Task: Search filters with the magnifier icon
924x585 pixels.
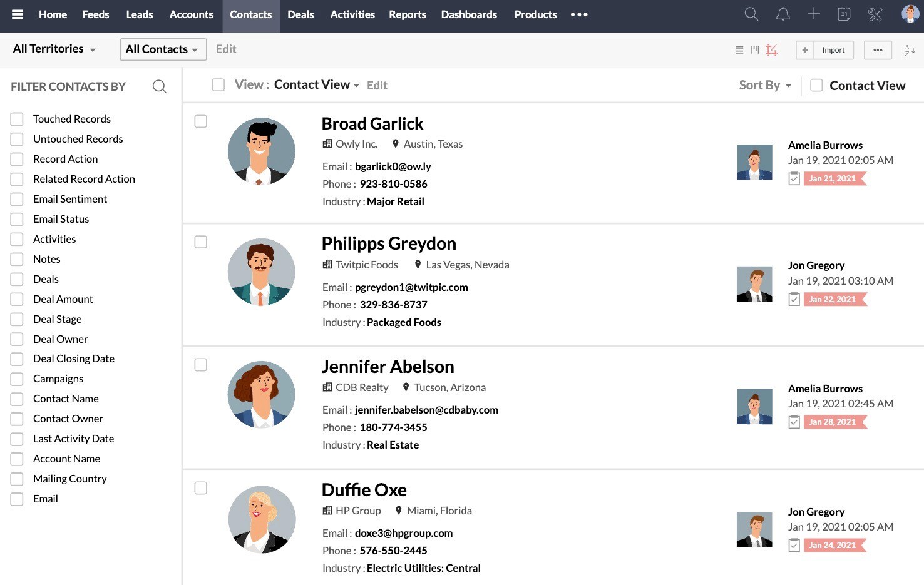Action: 160,86
